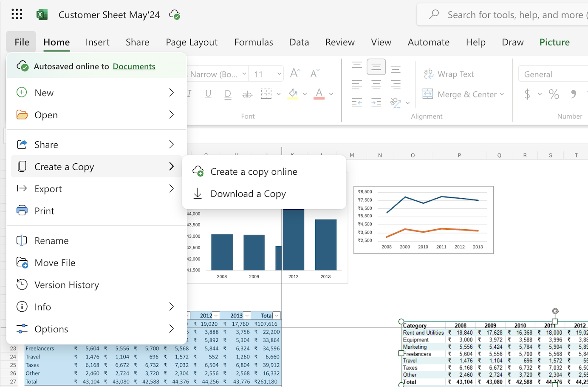Click the search box for tools and help
This screenshot has height=387, width=588.
pos(510,15)
